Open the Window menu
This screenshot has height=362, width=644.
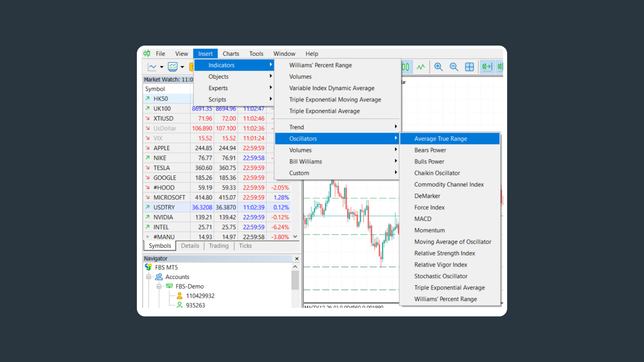coord(284,54)
